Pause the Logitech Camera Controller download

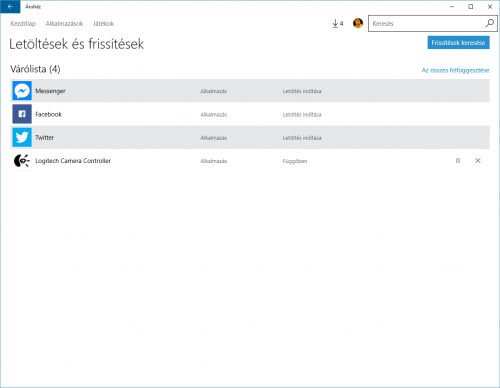(x=458, y=161)
